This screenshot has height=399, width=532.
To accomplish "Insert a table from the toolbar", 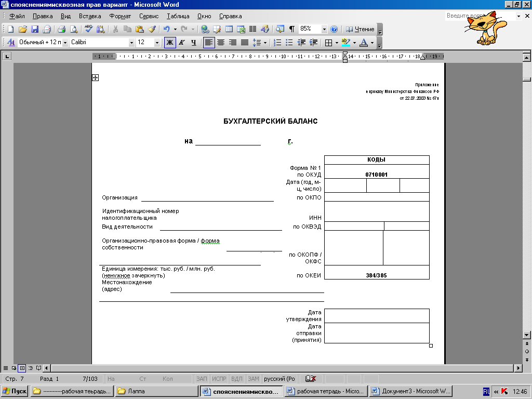I will pyautogui.click(x=229, y=30).
